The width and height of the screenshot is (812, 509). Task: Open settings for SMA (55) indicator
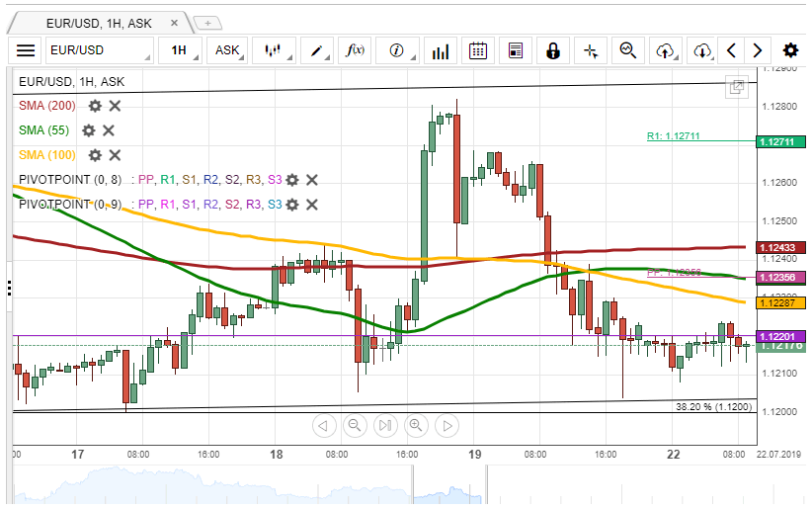click(89, 130)
